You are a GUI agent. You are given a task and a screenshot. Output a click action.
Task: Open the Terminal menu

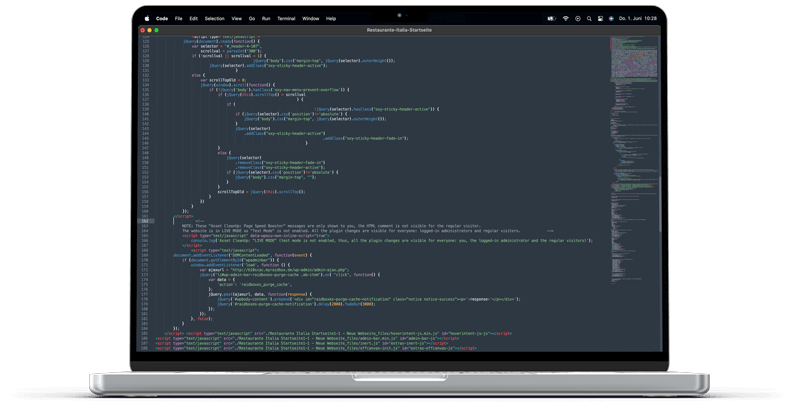click(286, 18)
